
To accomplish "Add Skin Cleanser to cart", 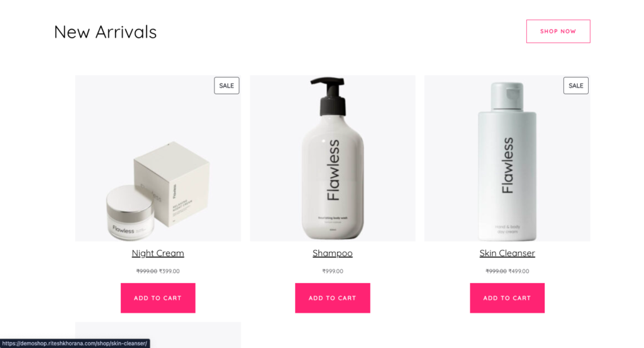I will tap(508, 298).
